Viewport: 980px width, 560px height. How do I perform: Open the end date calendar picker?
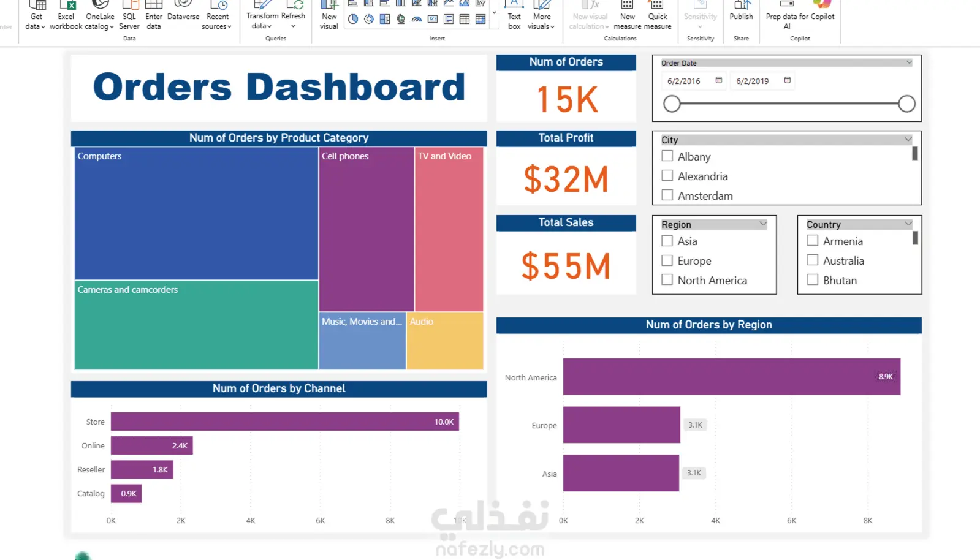[788, 80]
